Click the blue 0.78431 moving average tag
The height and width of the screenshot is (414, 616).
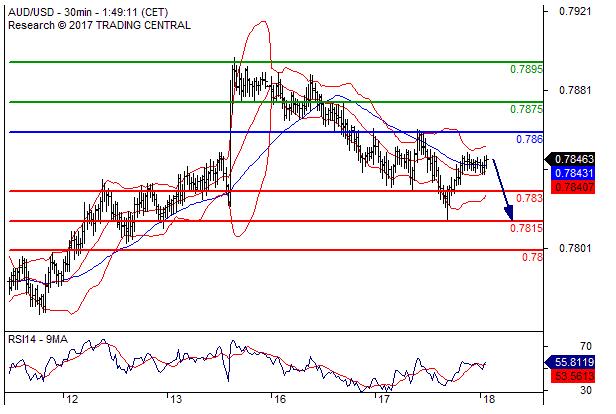[573, 173]
